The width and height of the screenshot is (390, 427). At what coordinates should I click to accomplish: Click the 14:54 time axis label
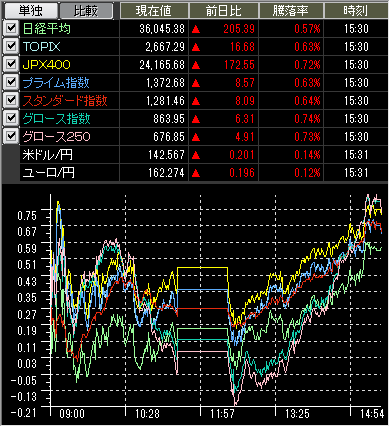click(x=372, y=414)
